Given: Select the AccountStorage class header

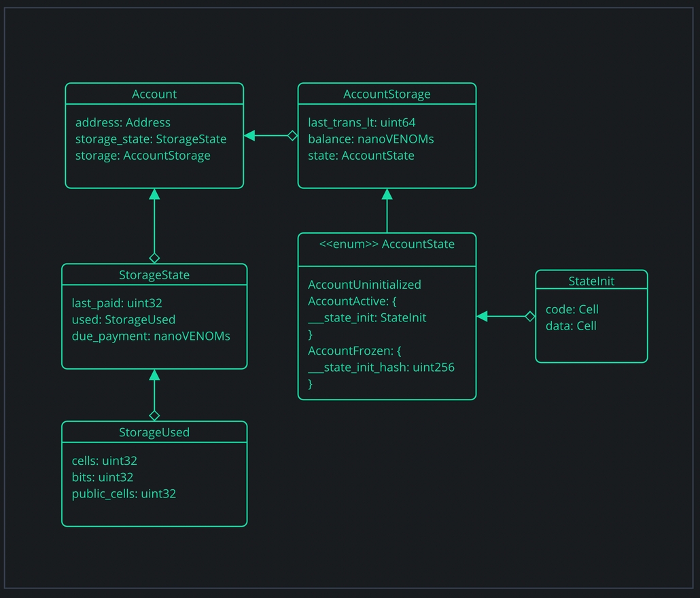Looking at the screenshot, I should click(387, 94).
